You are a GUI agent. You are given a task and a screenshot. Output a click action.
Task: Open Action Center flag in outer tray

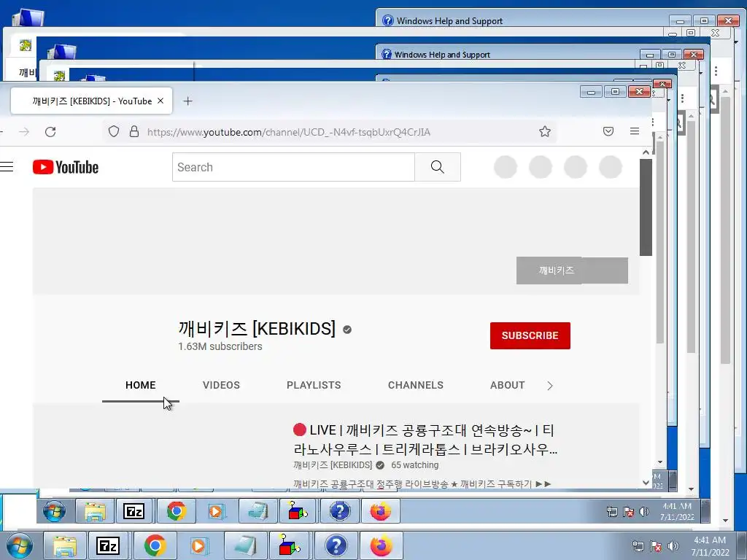point(656,546)
